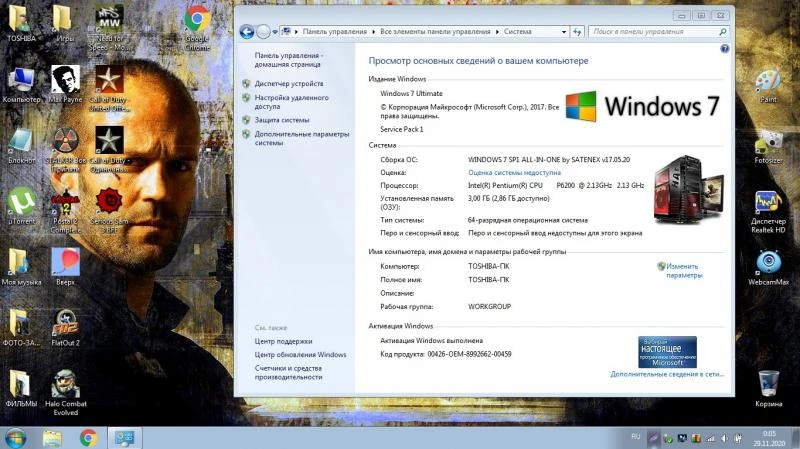Expand the Панель управления breadcrumb arrow
This screenshot has width=800, height=449.
click(x=373, y=32)
